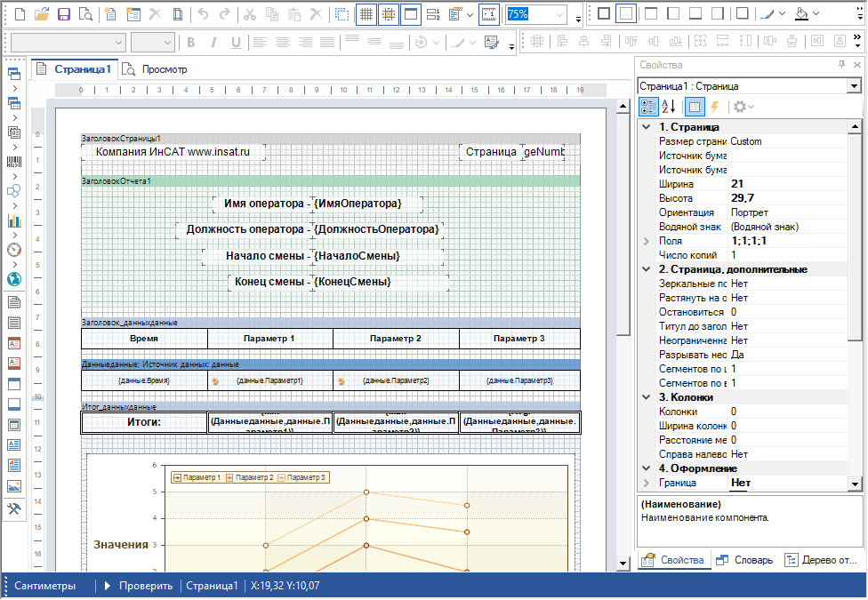The width and height of the screenshot is (868, 600).
Task: Click Сантиметры units in status bar
Action: click(44, 586)
